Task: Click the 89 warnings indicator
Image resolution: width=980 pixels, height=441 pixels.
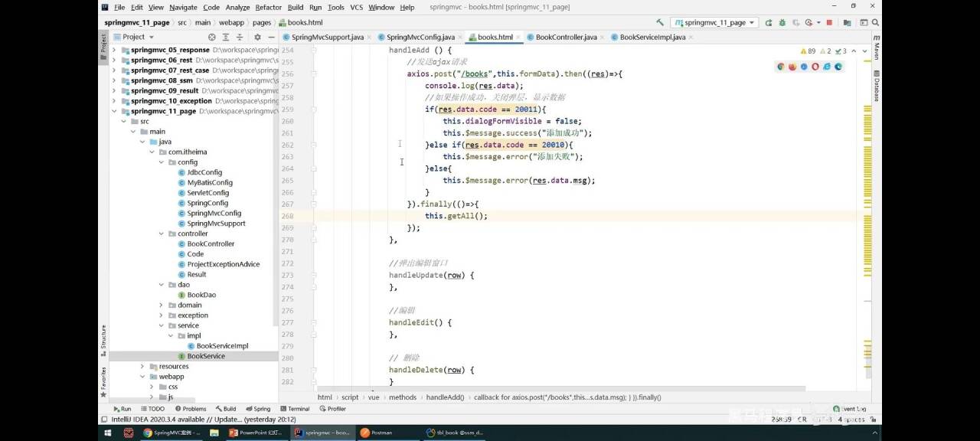Action: pyautogui.click(x=807, y=51)
